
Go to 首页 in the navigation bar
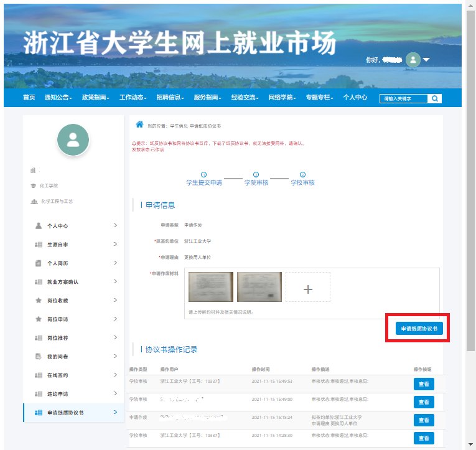[x=29, y=98]
